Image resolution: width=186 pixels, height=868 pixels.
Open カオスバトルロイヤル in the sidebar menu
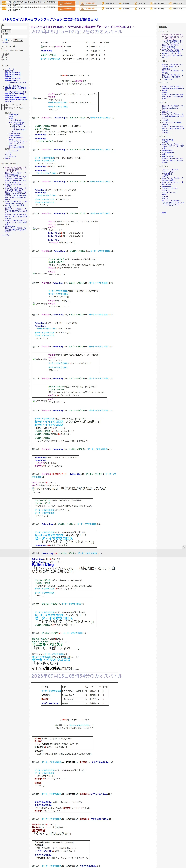coord(13,86)
